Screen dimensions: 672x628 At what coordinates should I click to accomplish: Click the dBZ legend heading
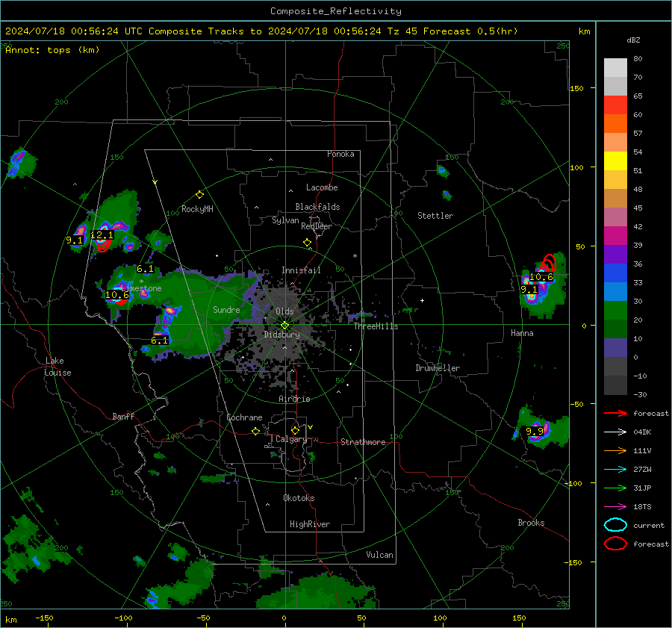(x=633, y=40)
